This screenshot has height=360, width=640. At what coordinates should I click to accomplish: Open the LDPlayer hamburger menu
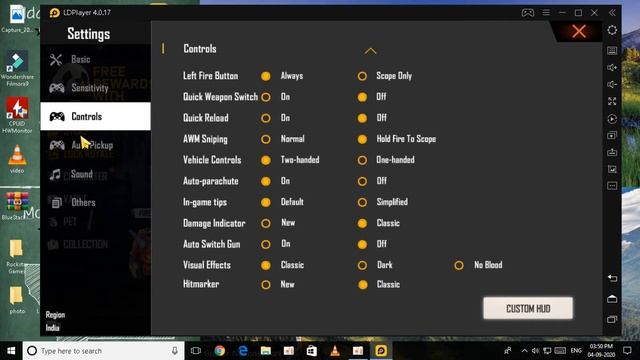click(x=546, y=13)
